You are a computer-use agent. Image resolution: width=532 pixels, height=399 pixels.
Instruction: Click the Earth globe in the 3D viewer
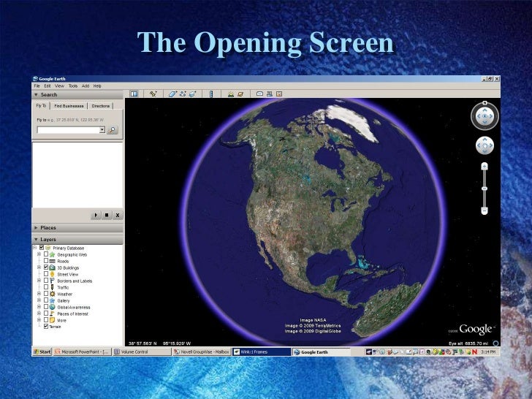(312, 221)
